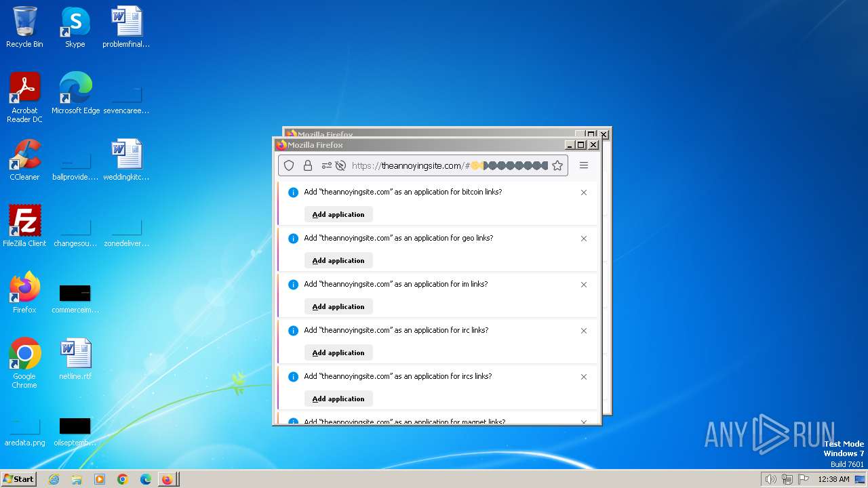Open Edge from the taskbar

pyautogui.click(x=146, y=479)
